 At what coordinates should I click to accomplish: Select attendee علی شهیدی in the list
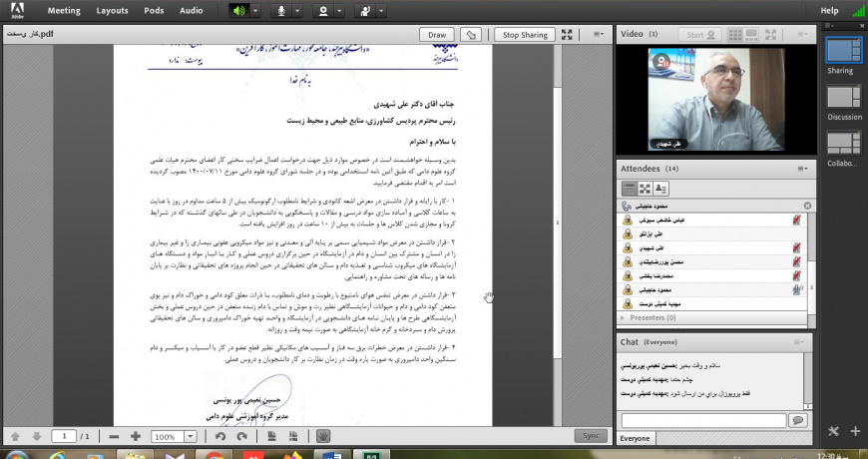coord(712,248)
